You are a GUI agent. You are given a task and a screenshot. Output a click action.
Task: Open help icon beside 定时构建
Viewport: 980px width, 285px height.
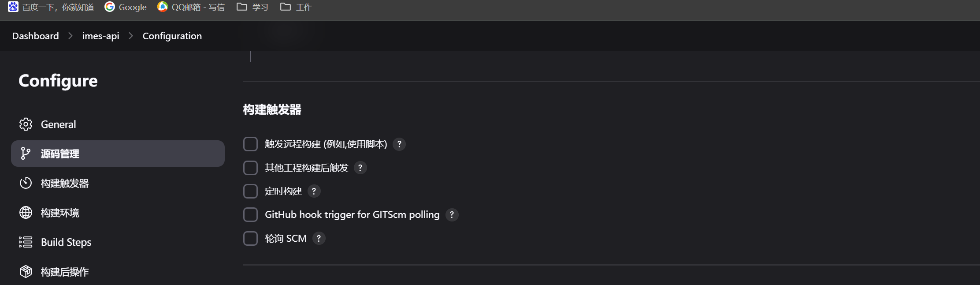pos(314,191)
